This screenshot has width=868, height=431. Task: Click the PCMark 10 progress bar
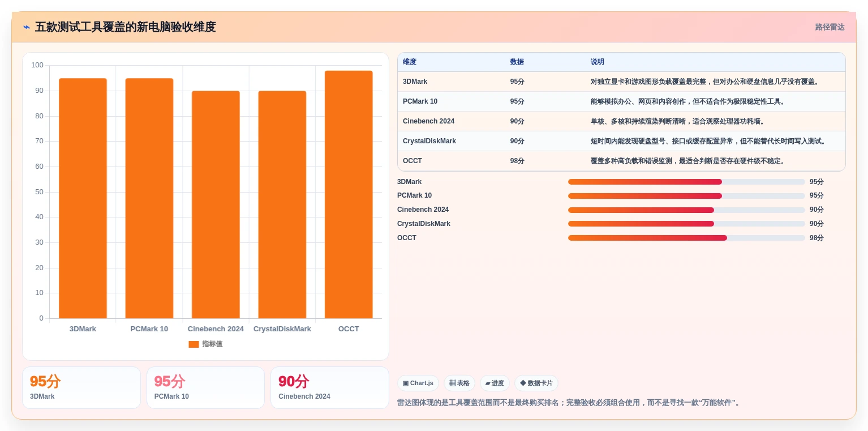686,196
